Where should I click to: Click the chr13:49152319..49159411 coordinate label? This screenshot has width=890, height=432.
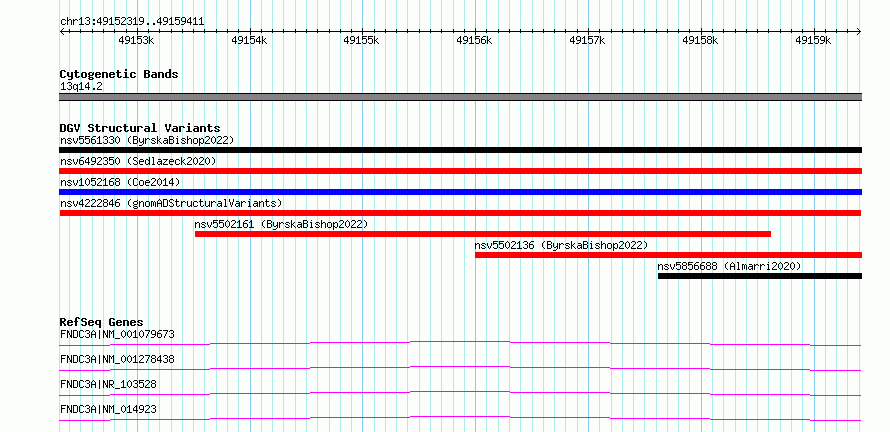pyautogui.click(x=132, y=22)
